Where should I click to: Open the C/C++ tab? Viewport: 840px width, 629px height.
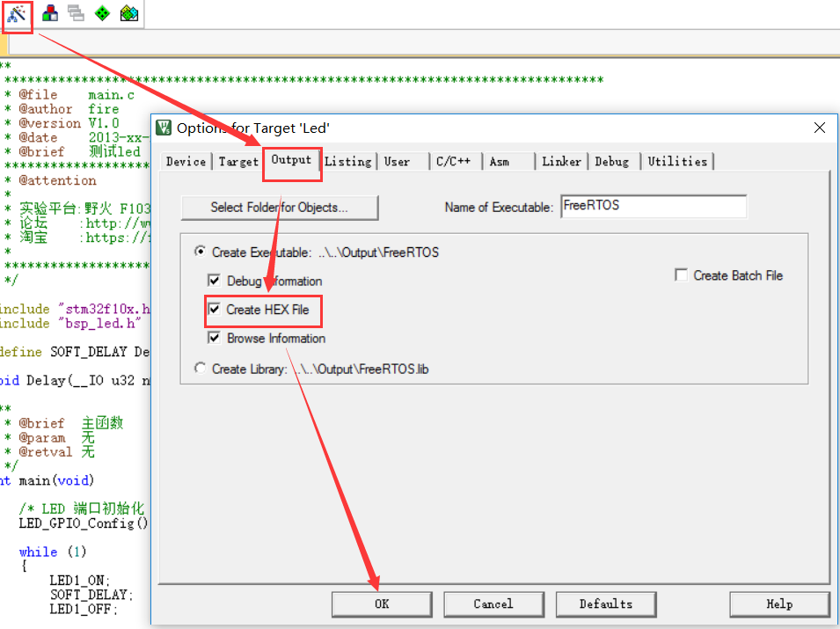[x=453, y=162]
